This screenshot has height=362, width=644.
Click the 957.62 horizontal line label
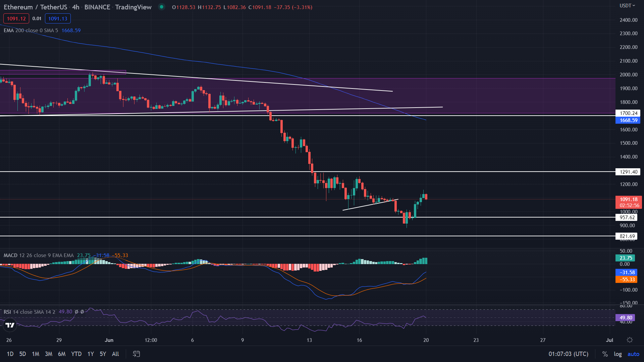click(627, 218)
